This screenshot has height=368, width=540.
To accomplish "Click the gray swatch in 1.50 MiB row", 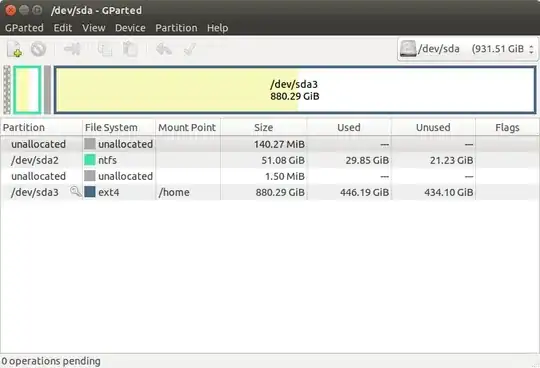I will 90,176.
